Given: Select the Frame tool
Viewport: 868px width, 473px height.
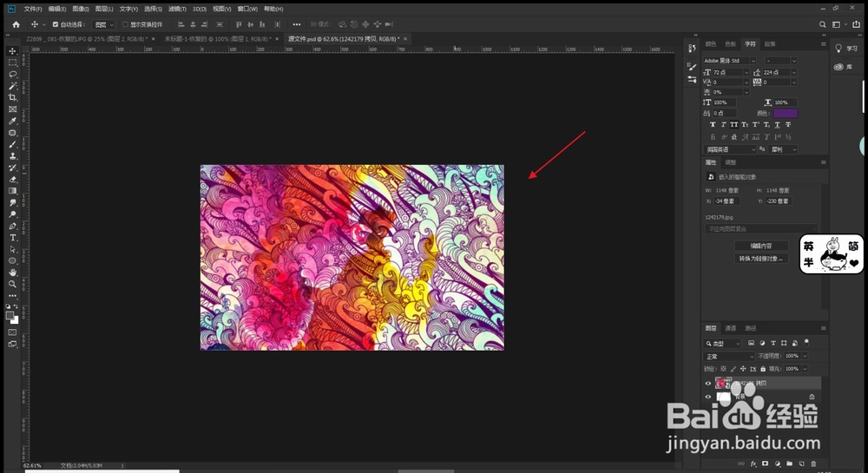Looking at the screenshot, I should [12, 109].
